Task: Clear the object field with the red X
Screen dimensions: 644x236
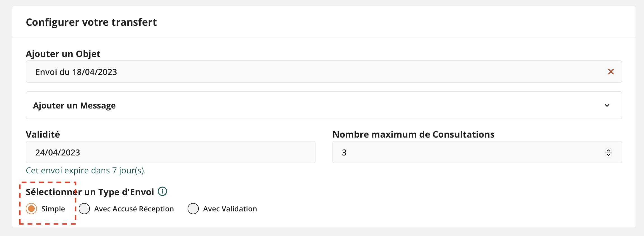Action: point(611,72)
